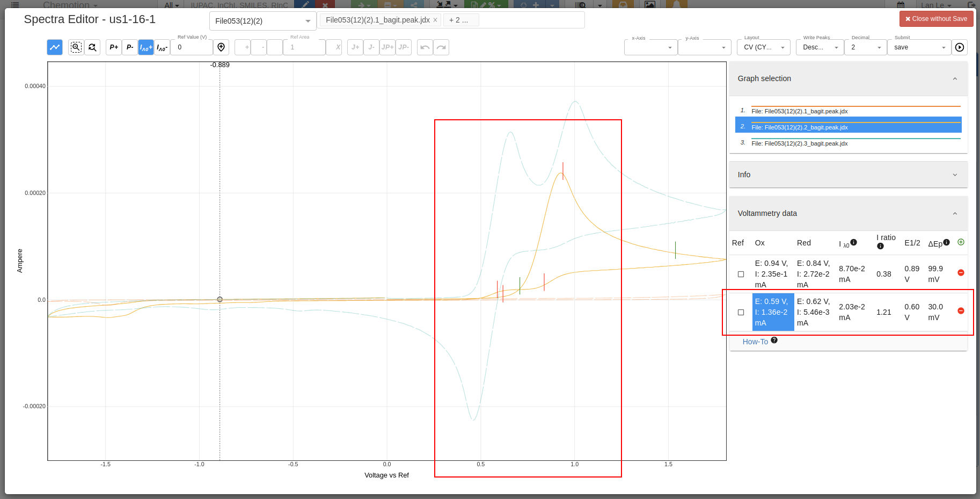Enable Ref for the highlighted 0.59 V row
Screen dimensions: 980x499
click(741, 312)
